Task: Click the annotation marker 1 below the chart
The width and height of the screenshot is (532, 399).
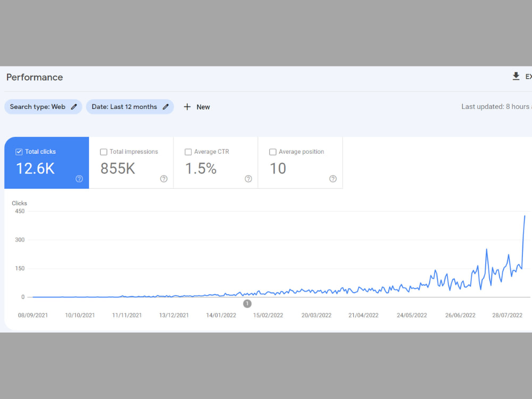Action: click(x=247, y=303)
